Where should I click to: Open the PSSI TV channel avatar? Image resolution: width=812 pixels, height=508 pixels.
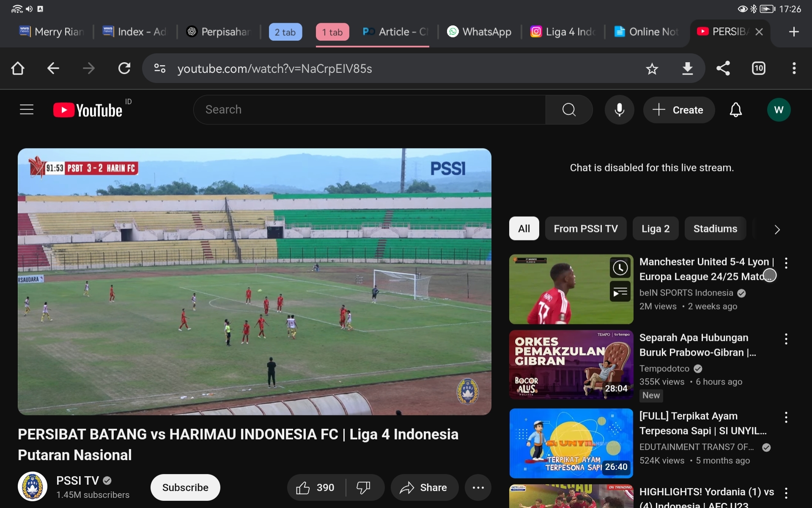(32, 487)
